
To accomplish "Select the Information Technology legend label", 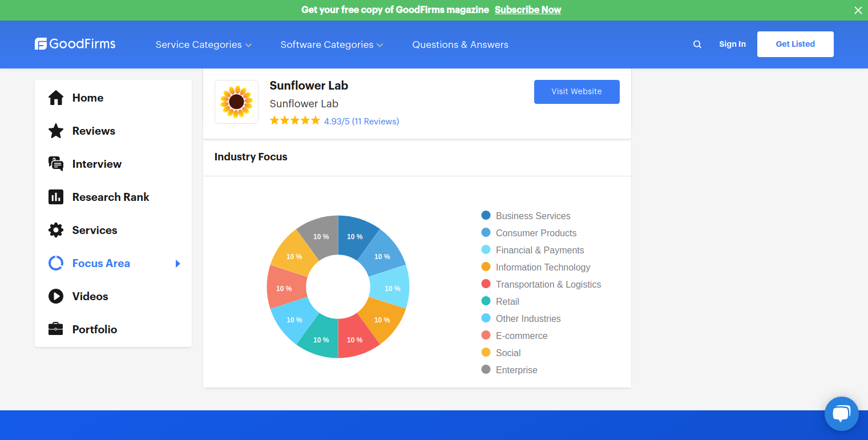I will [543, 267].
